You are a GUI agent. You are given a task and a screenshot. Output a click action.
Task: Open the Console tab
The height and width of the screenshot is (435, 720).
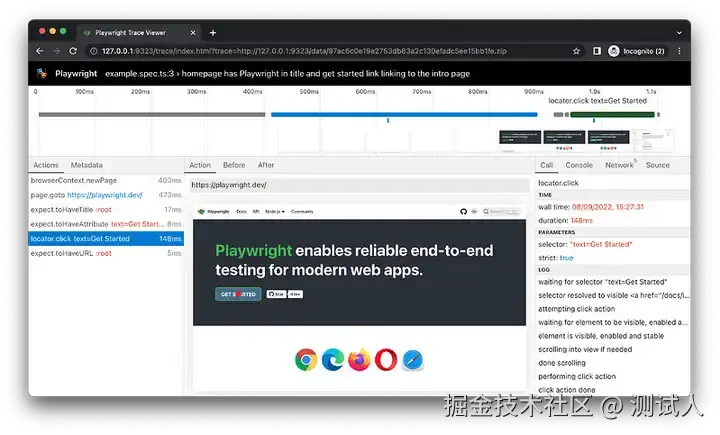point(579,165)
